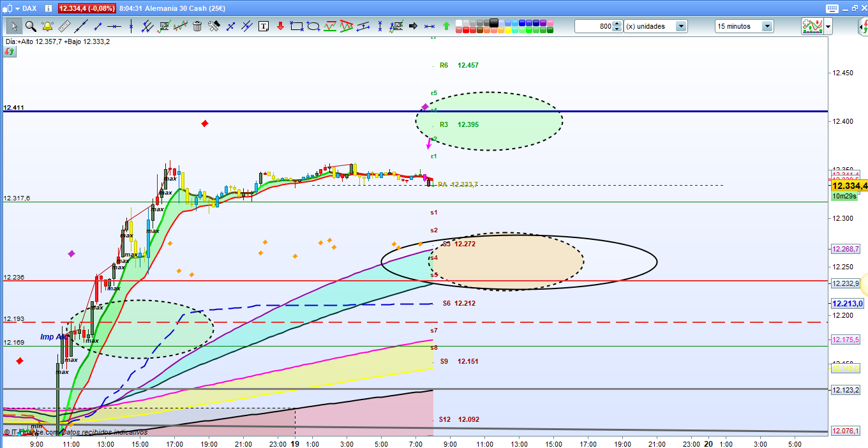Open the hammer and wrench settings
This screenshot has height=448, width=868.
214,26
